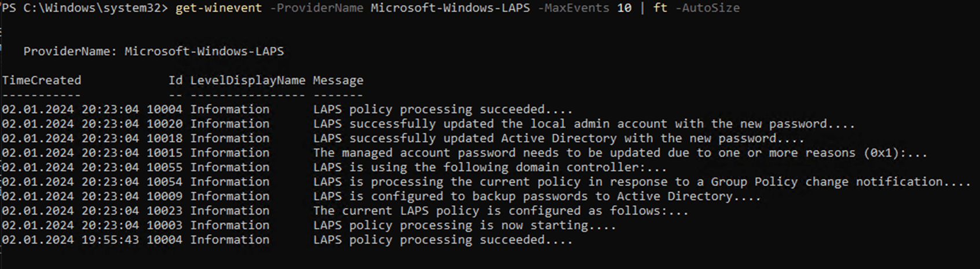Click the get-winevent command text
980x269 pixels.
(219, 8)
